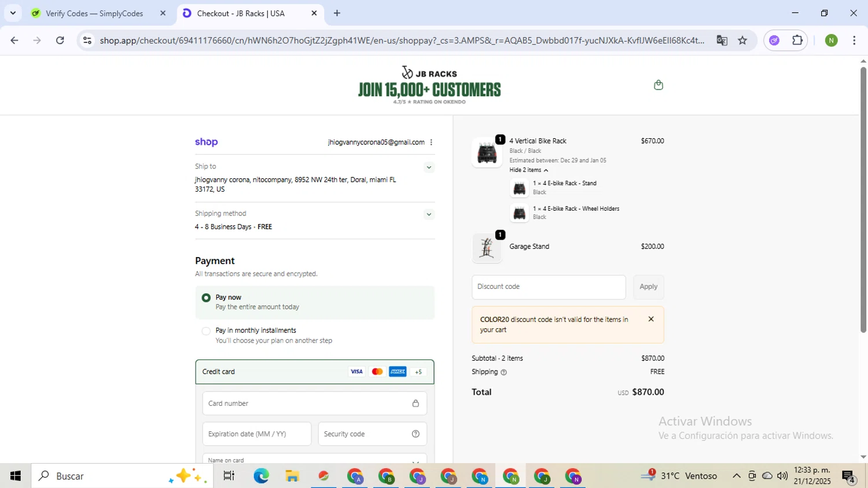Close the Checkout - JB Racks tab
This screenshot has height=488, width=868.
pyautogui.click(x=314, y=13)
